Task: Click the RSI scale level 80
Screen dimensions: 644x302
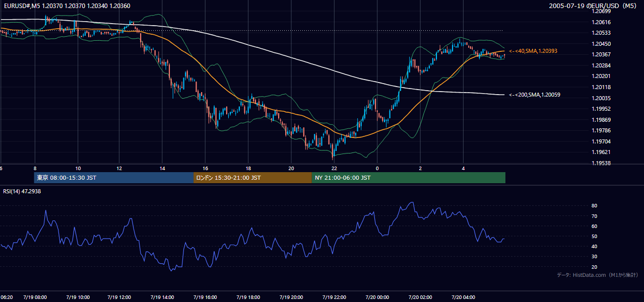Action: click(x=594, y=206)
